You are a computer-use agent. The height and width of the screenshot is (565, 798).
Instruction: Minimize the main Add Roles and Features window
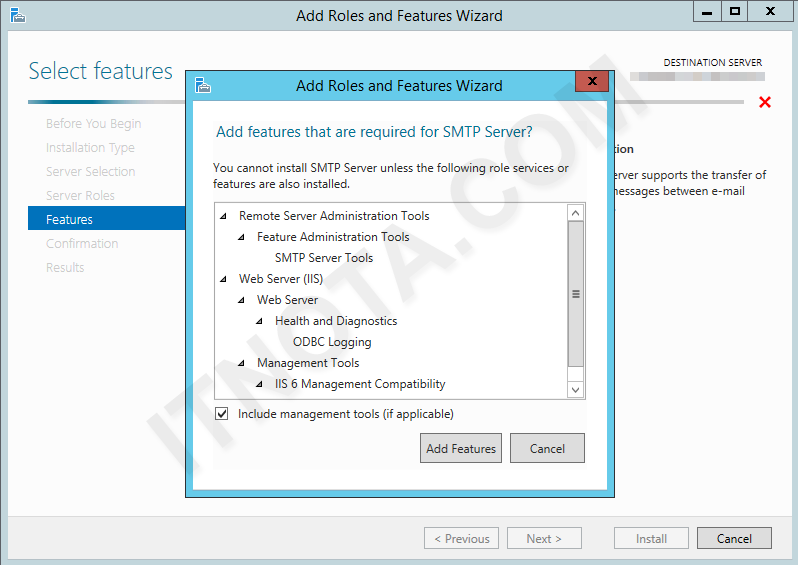[707, 11]
